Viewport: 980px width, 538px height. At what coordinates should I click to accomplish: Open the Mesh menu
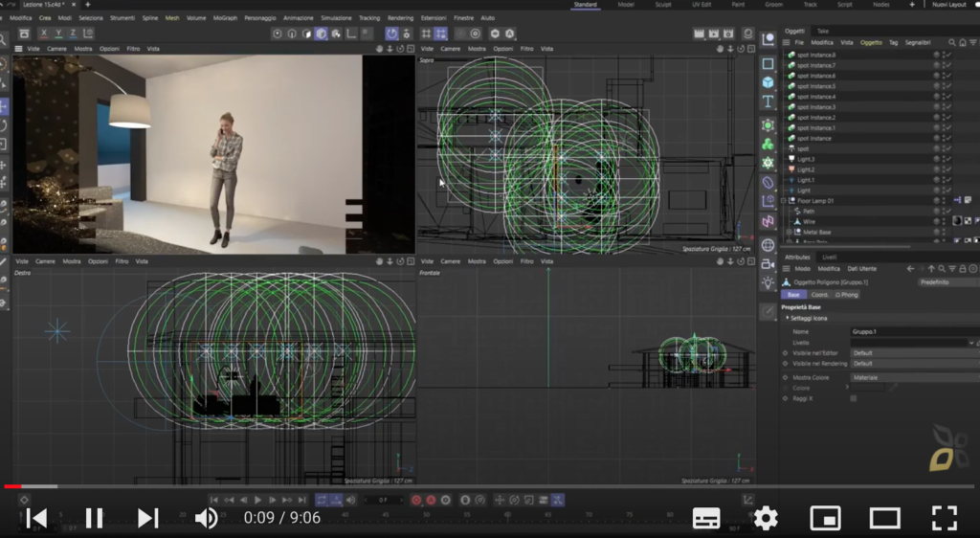point(172,17)
